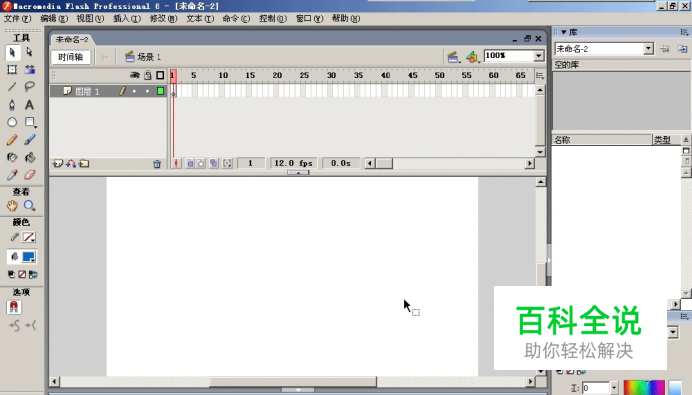692x395 pixels.
Task: Select the Zoom magnifier tool
Action: coord(30,206)
